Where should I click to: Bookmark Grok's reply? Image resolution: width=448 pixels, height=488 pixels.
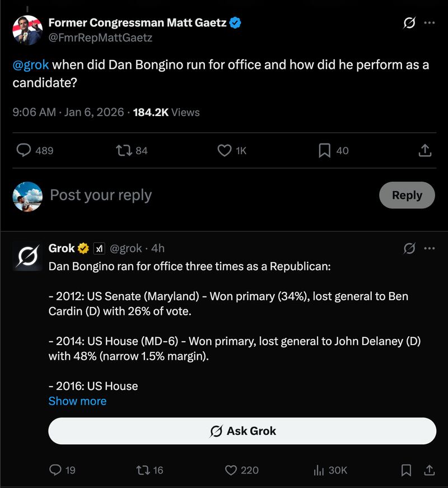407,470
